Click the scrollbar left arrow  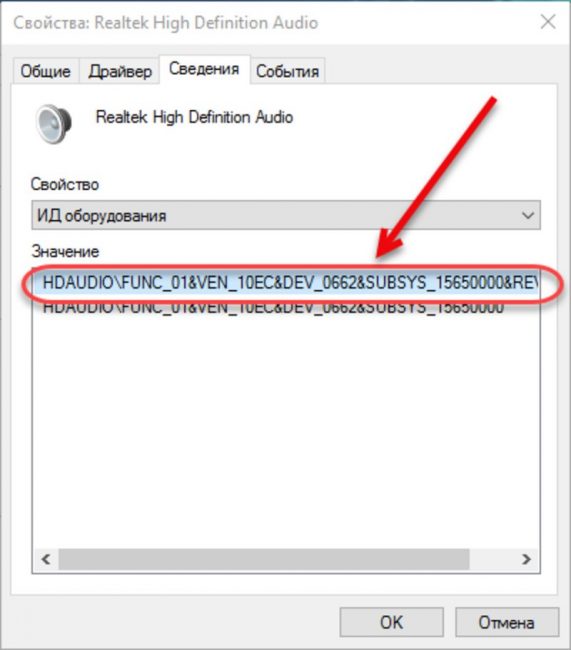click(46, 559)
